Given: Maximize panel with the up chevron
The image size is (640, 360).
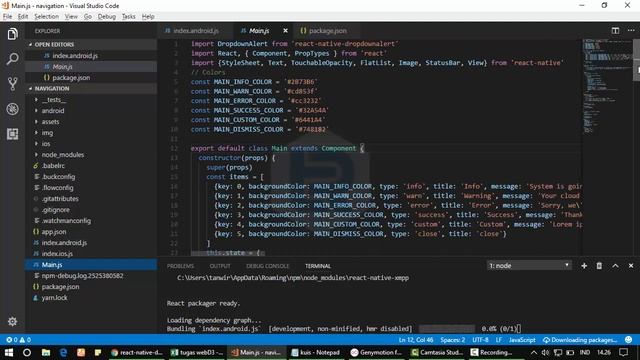Looking at the screenshot, I should pyautogui.click(x=615, y=266).
